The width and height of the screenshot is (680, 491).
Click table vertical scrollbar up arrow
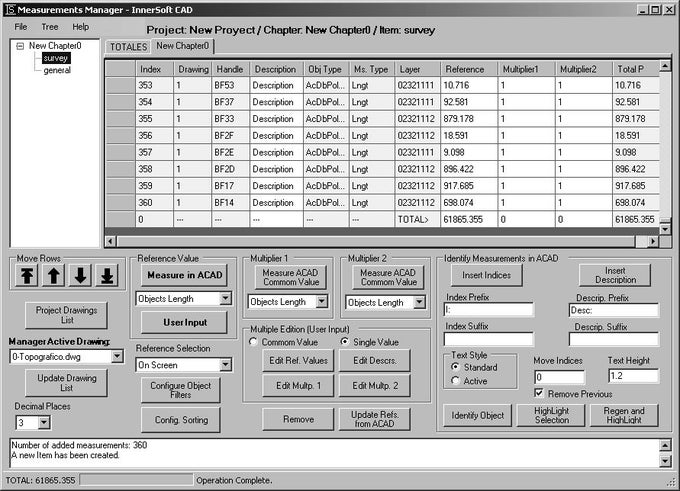(x=665, y=66)
